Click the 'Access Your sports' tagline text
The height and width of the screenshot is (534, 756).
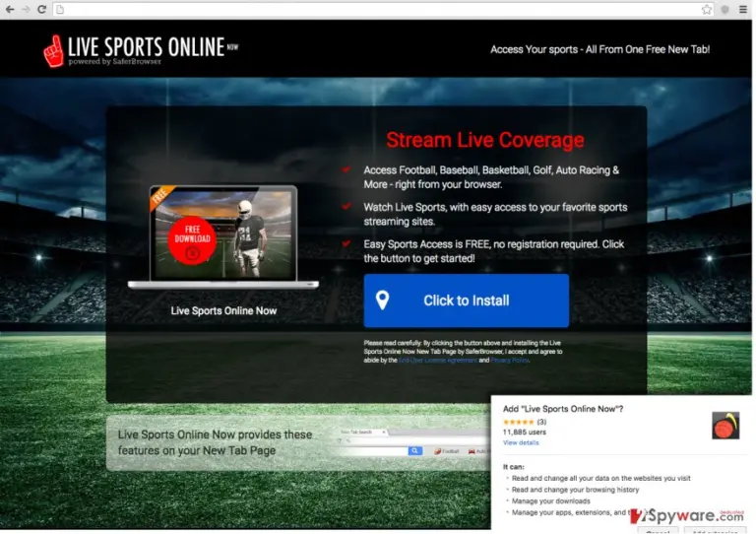(599, 49)
